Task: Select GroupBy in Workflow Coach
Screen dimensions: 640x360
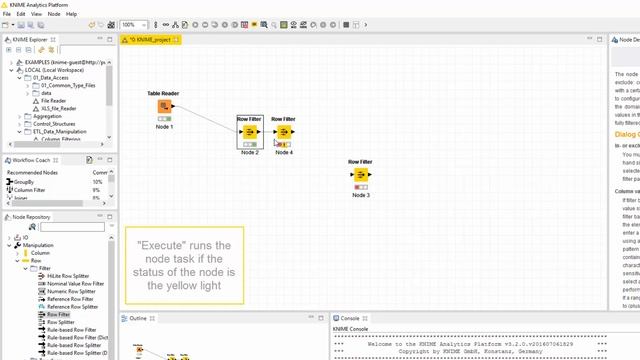Action: (24, 182)
